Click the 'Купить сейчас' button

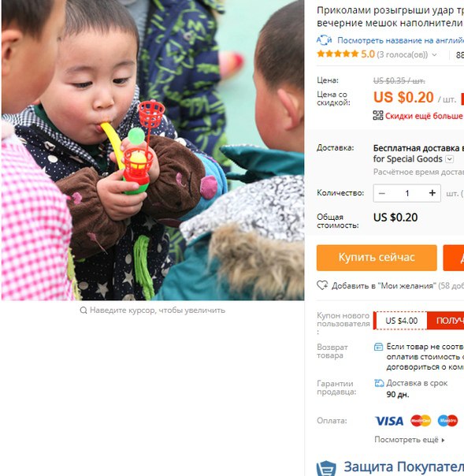click(377, 258)
